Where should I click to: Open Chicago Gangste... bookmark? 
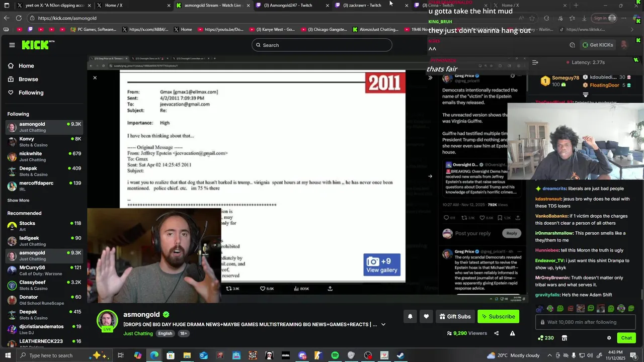pos(323,30)
